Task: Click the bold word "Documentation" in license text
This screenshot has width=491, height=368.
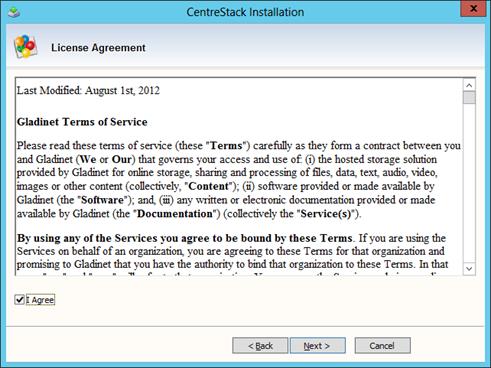Action: [x=175, y=214]
